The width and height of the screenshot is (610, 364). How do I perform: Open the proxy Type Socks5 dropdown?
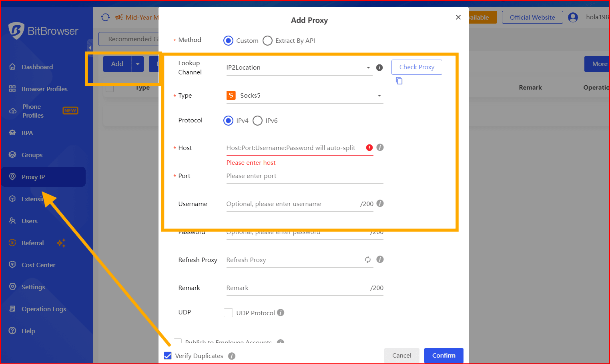point(305,96)
